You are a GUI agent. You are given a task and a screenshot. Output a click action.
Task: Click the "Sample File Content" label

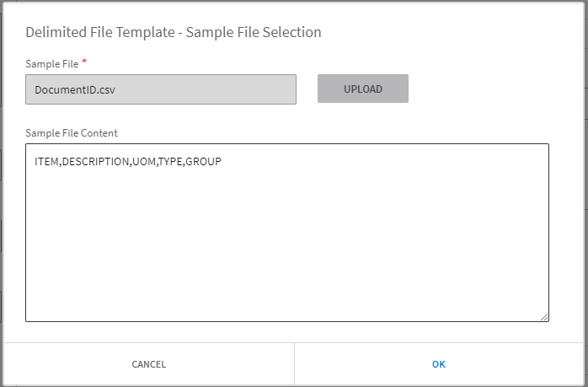(x=72, y=132)
